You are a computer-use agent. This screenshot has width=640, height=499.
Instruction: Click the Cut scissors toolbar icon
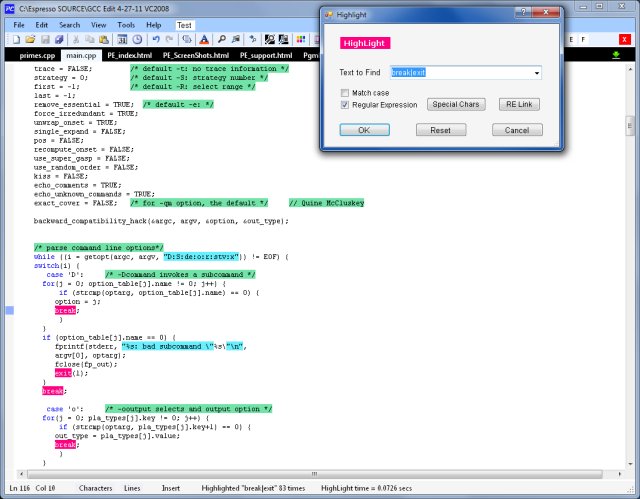(x=76, y=39)
